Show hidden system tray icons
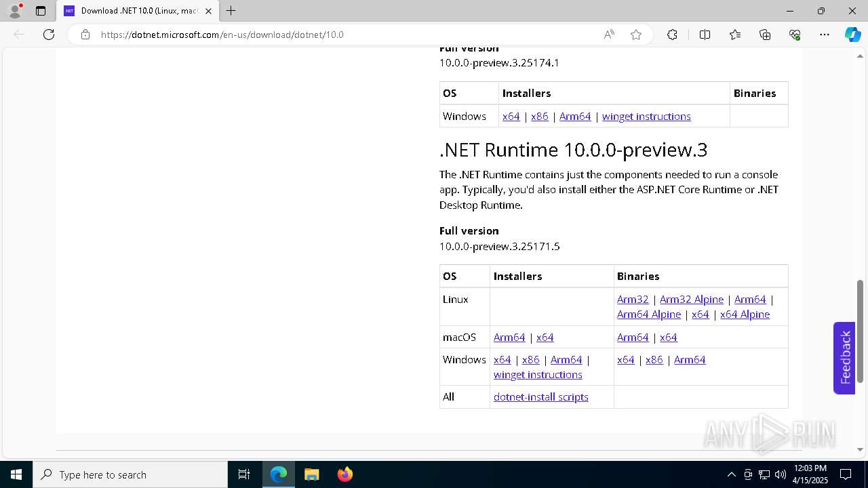The image size is (868, 488). (x=731, y=474)
